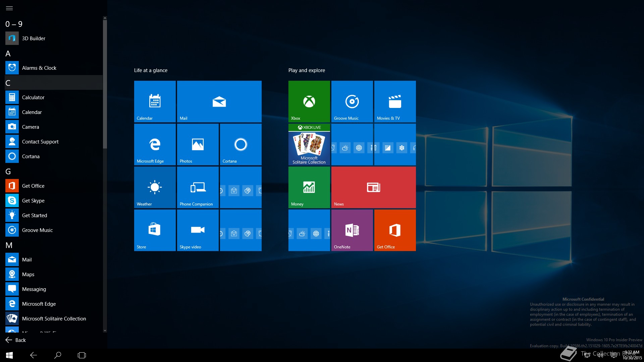Open the taskbar clock showing 10/30/2015

(x=632, y=355)
